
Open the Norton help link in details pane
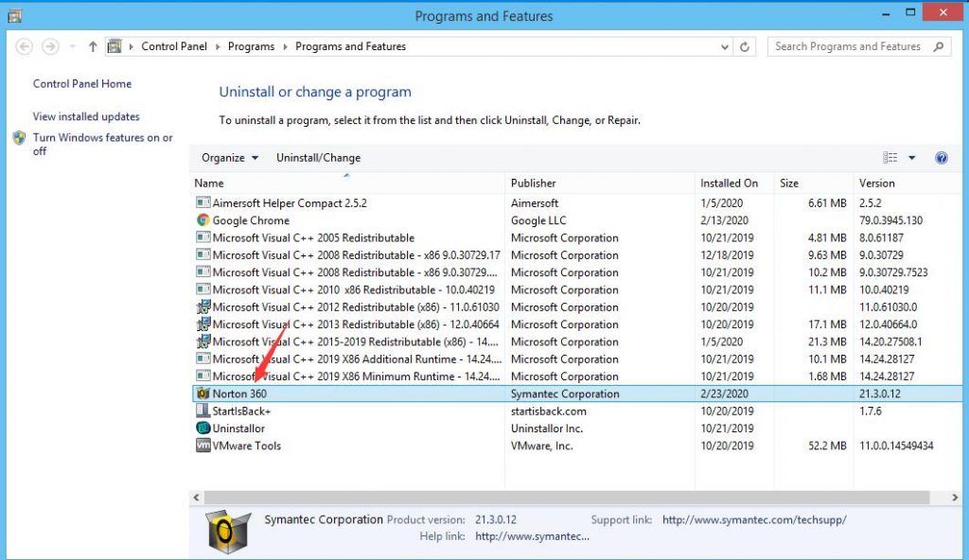(x=532, y=536)
